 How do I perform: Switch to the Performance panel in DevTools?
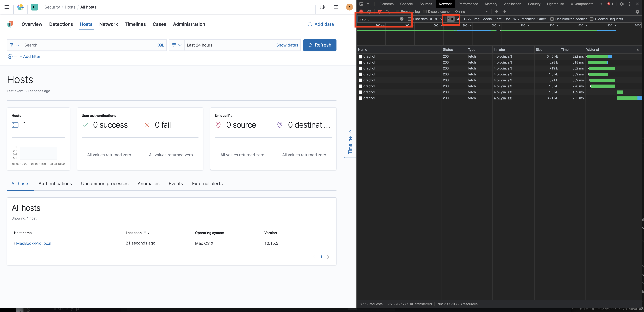point(468,4)
